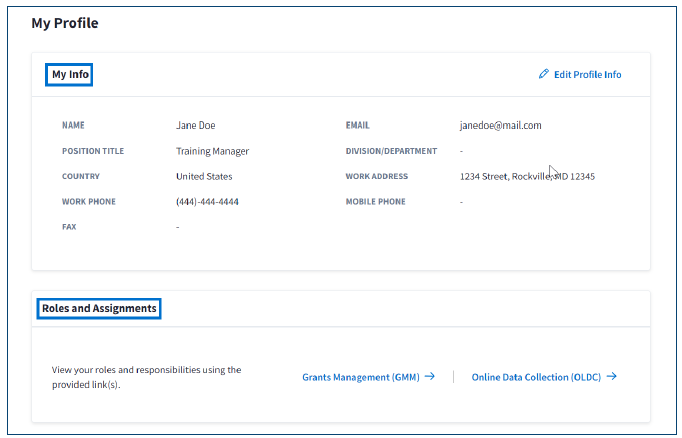Click the pencil icon beside Edit Profile Info
Image resolution: width=682 pixels, height=438 pixels.
(544, 74)
